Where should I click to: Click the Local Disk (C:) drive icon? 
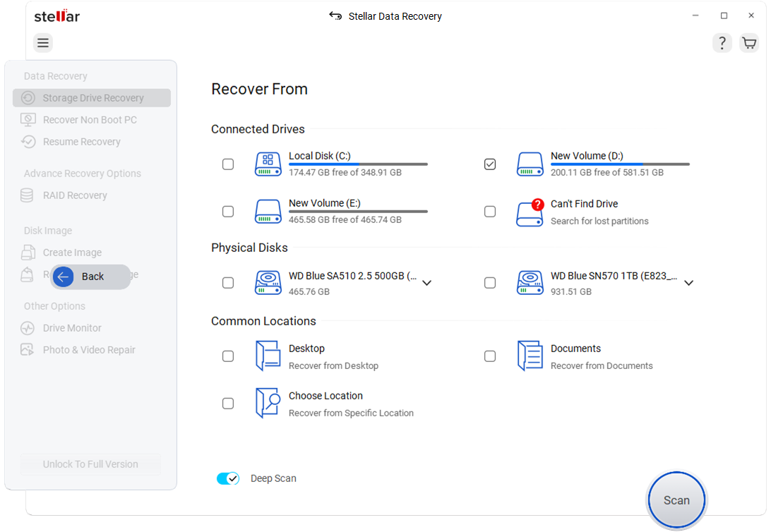(x=268, y=164)
